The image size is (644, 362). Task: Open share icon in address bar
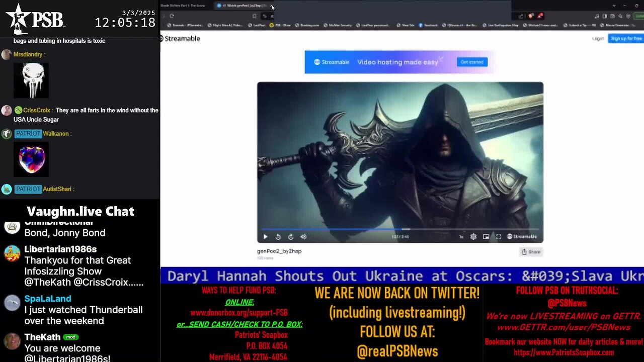[521, 16]
